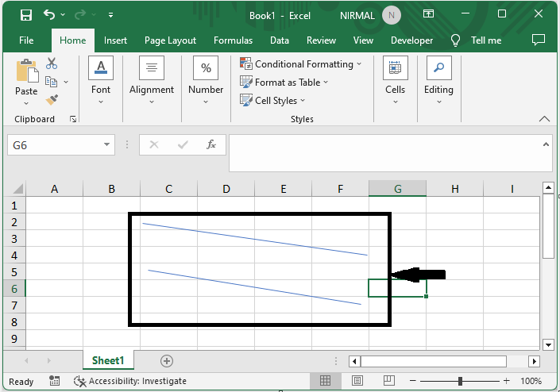The height and width of the screenshot is (392, 560).
Task: Open the Name Box dropdown arrow
Action: (x=107, y=145)
